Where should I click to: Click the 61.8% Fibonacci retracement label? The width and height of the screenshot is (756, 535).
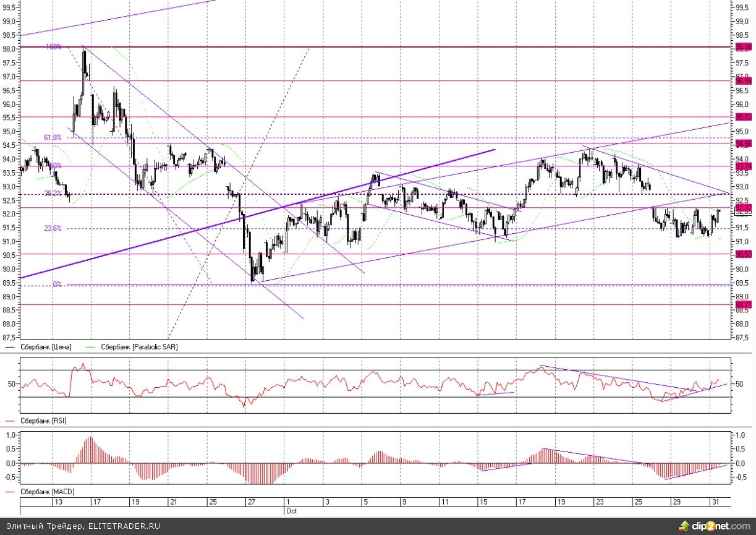(x=53, y=137)
